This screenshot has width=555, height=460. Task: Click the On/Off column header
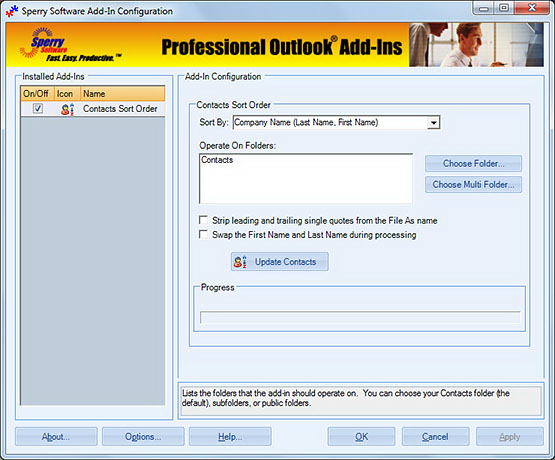point(37,94)
